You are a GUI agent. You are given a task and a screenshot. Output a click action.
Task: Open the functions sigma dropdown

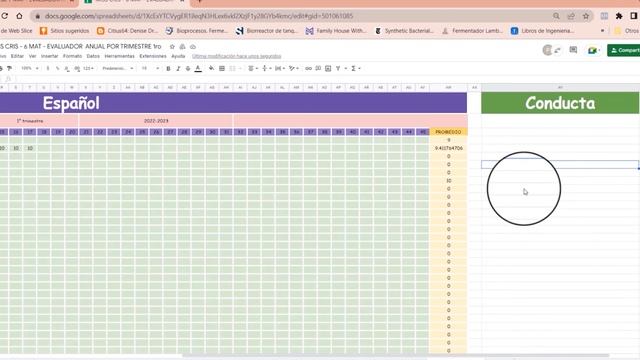click(356, 69)
